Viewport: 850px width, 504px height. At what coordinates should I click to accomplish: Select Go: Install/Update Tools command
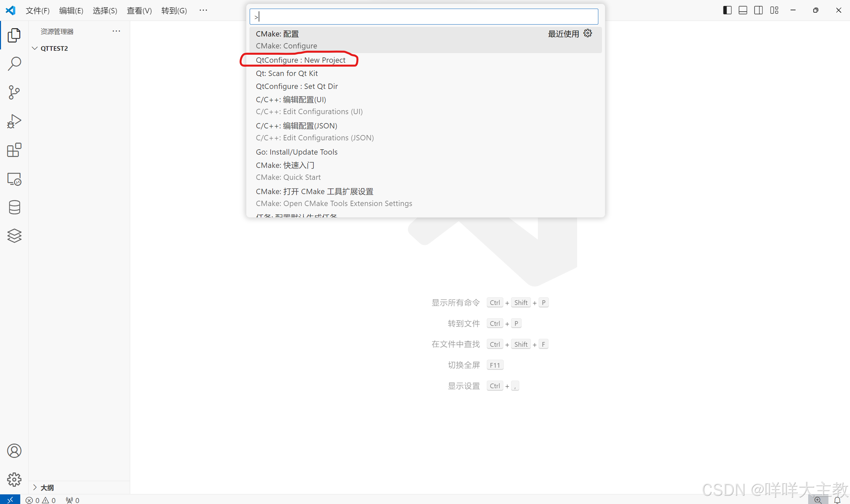click(425, 152)
